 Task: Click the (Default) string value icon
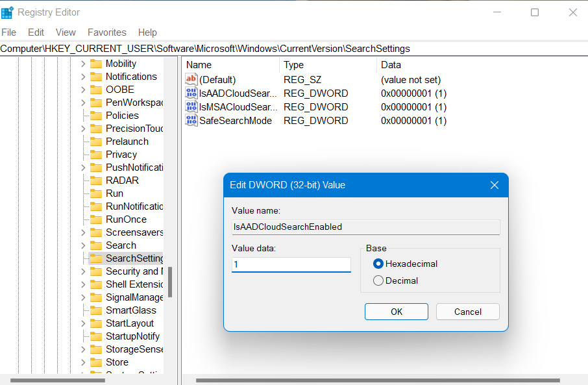[x=191, y=80]
